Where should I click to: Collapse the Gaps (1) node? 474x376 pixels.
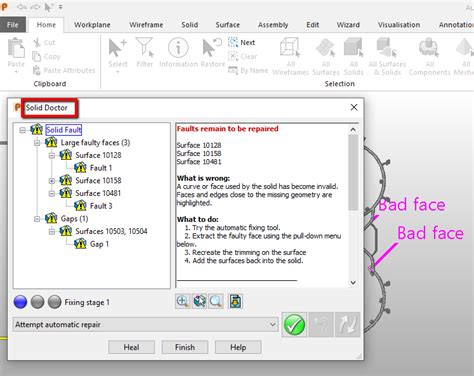click(37, 219)
